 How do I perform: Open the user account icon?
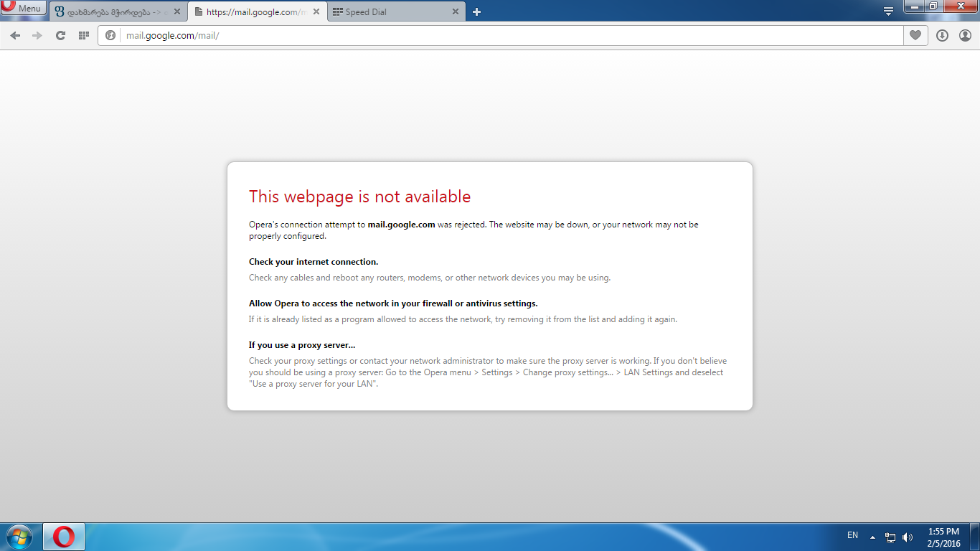(965, 35)
